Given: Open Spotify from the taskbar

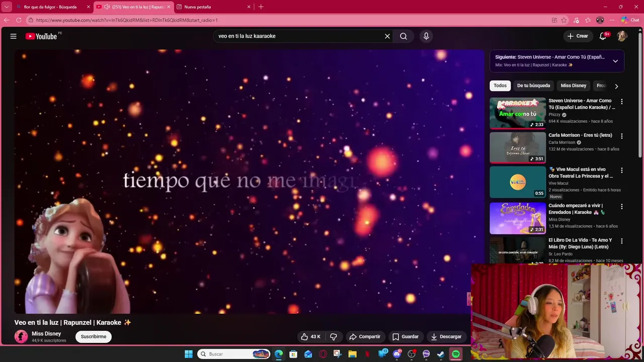Looking at the screenshot, I should pyautogui.click(x=456, y=354).
